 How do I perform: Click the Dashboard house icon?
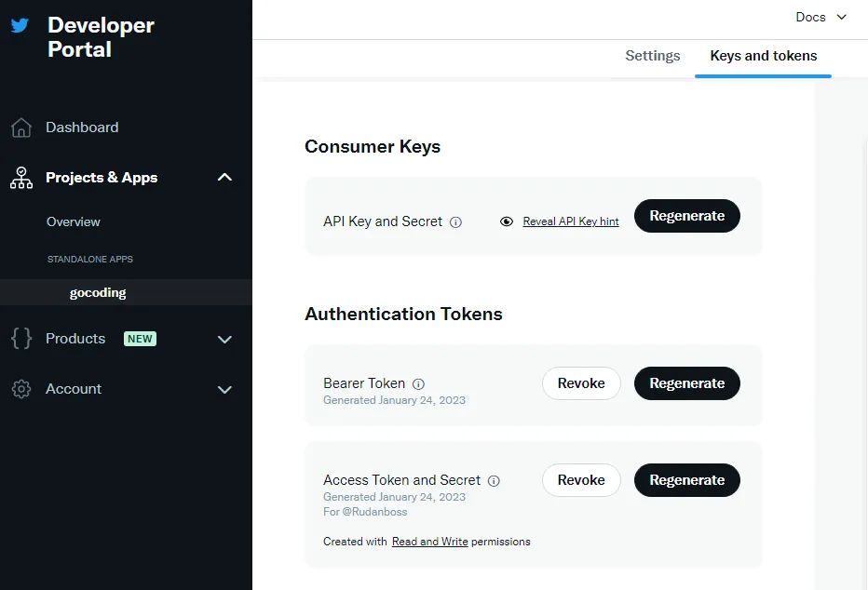pyautogui.click(x=20, y=127)
